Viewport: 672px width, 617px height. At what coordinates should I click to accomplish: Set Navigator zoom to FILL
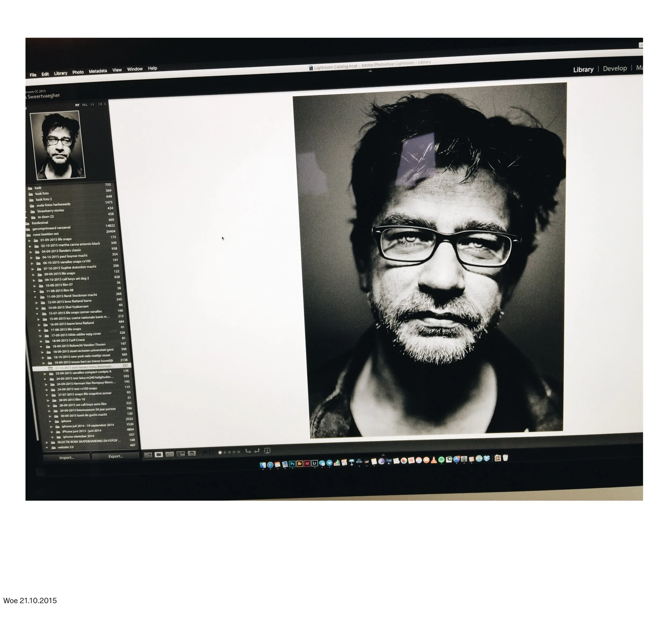[x=85, y=105]
